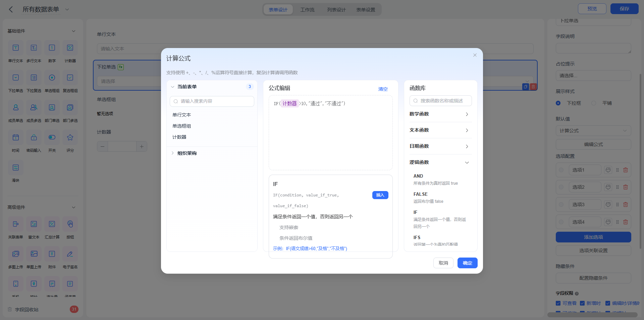Click the 单图上传 component icon
This screenshot has width=644, height=320.
point(34,254)
